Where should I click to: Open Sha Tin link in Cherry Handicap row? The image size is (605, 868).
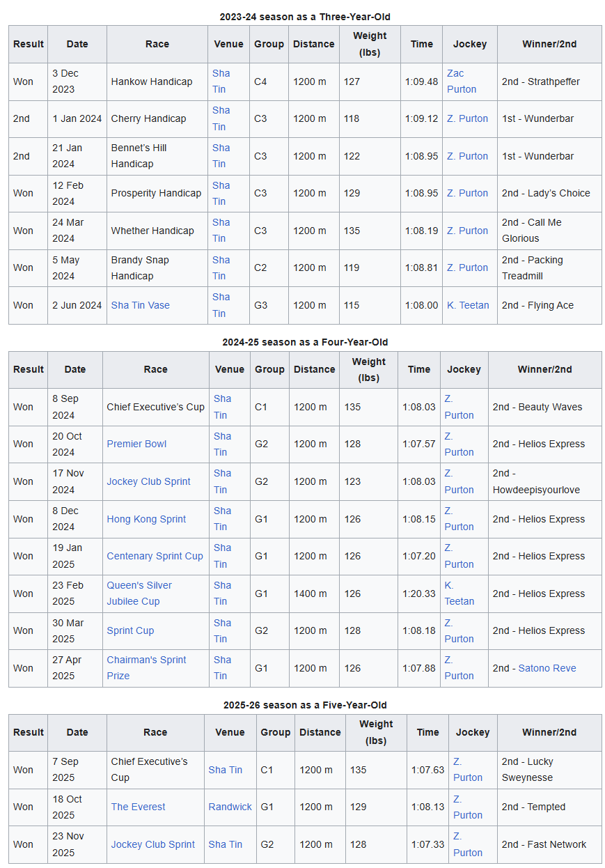221,118
